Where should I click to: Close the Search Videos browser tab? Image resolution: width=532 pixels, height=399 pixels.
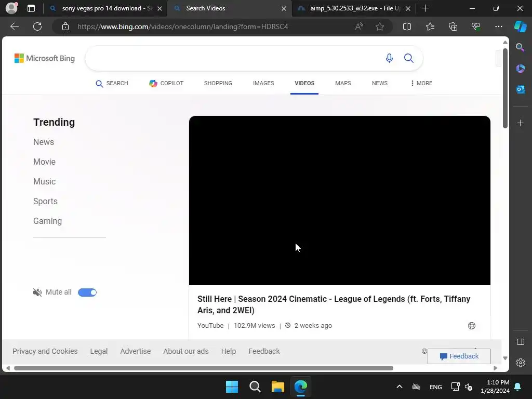(x=284, y=8)
